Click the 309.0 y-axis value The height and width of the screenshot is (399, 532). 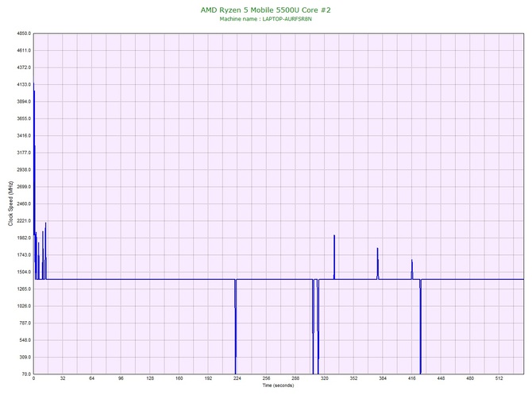coord(25,357)
